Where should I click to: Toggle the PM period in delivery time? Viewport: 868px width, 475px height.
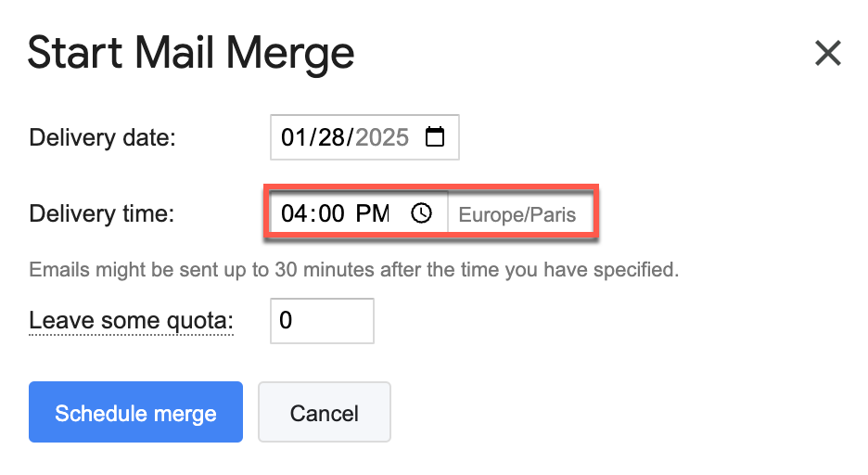tap(372, 213)
